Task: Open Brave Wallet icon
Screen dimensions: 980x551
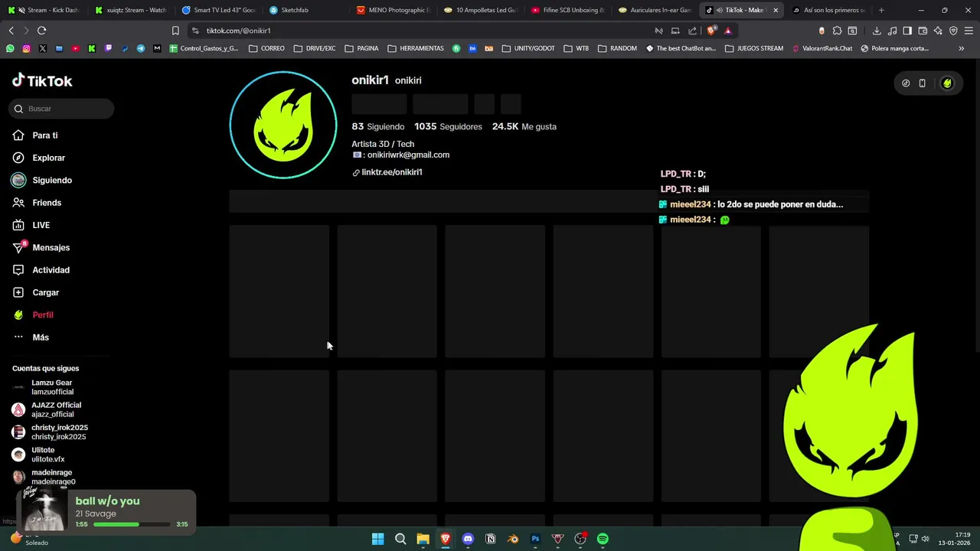Action: [x=923, y=31]
